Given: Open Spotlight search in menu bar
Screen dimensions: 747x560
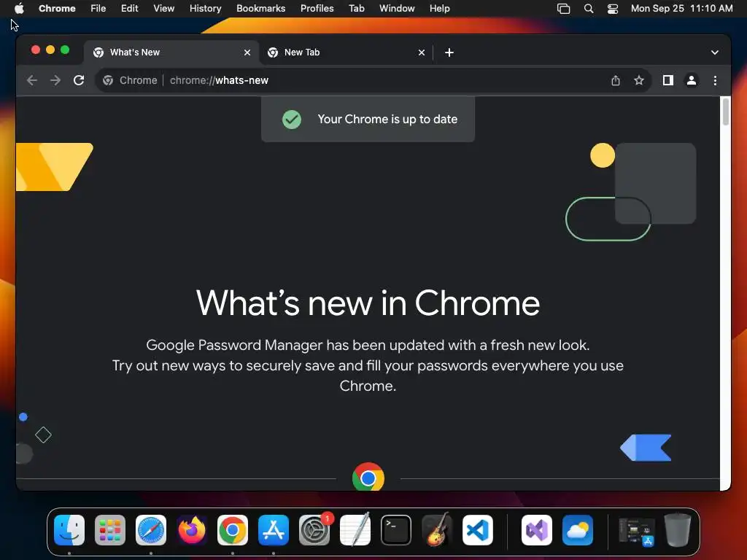Looking at the screenshot, I should pyautogui.click(x=589, y=9).
